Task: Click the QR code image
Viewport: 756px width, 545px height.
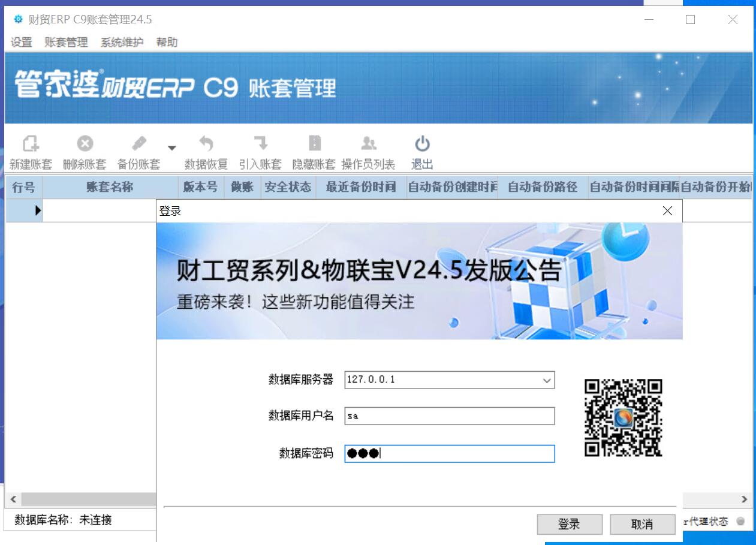Action: point(624,418)
